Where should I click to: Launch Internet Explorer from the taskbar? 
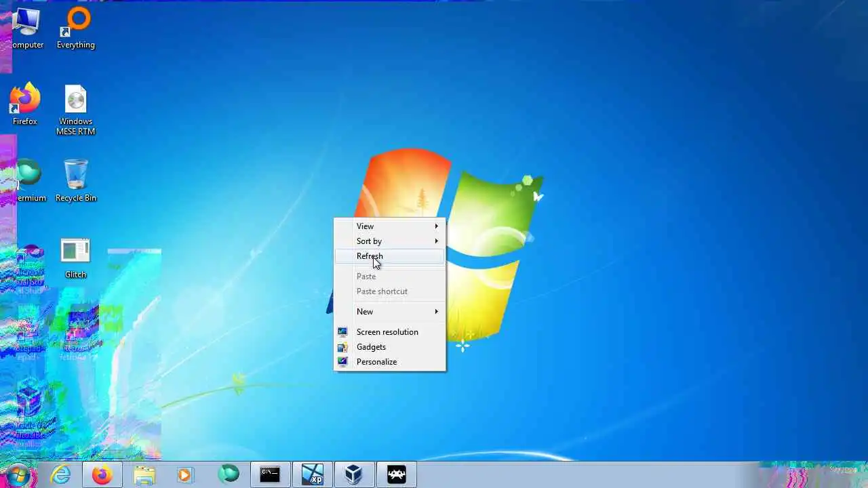coord(61,475)
